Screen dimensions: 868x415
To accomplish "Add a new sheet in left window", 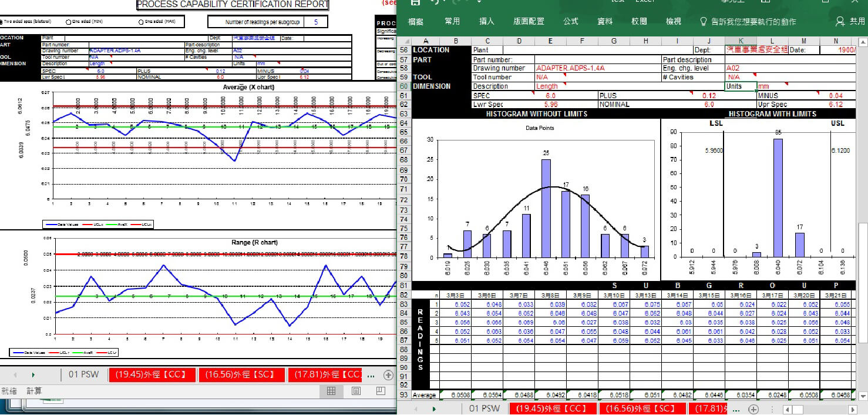I will tap(388, 374).
